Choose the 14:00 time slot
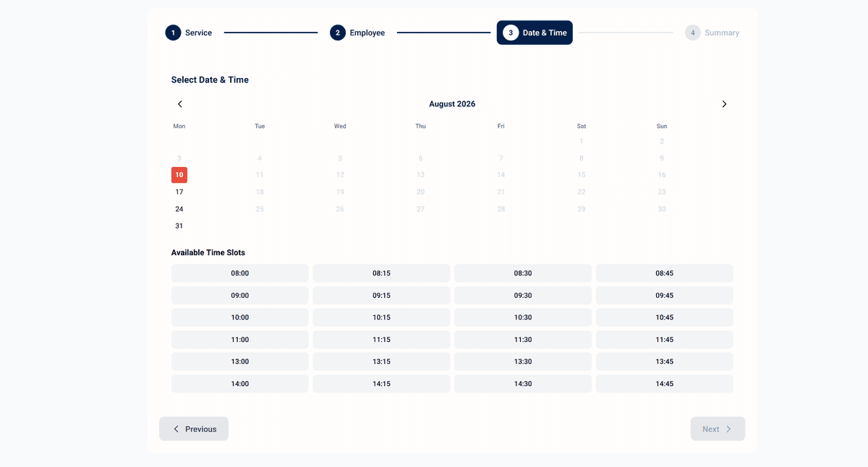Image resolution: width=868 pixels, height=467 pixels. (x=240, y=384)
